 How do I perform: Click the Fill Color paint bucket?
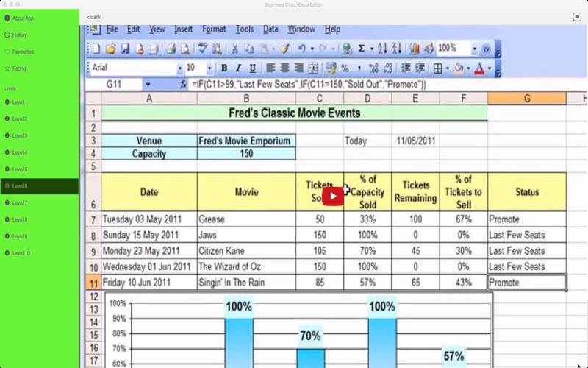click(x=459, y=68)
